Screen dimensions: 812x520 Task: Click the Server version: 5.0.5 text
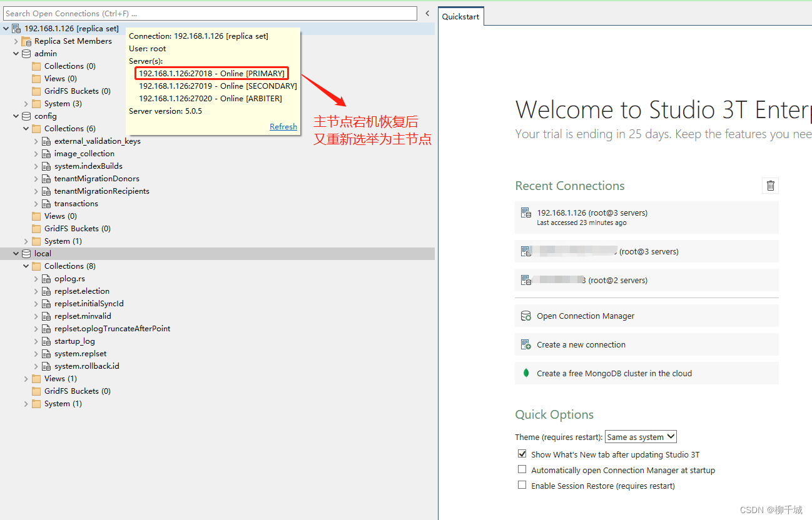165,111
